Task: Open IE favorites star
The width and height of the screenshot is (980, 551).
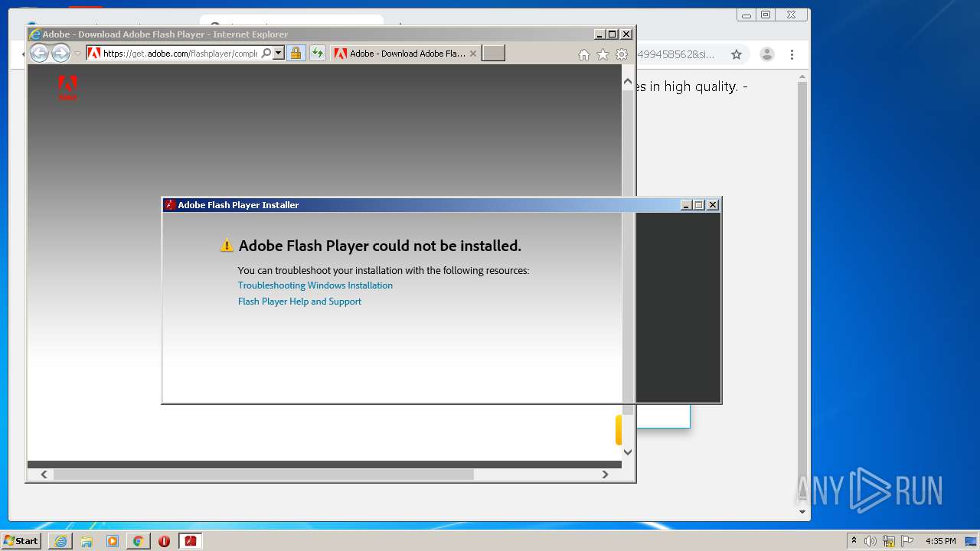Action: pos(603,54)
